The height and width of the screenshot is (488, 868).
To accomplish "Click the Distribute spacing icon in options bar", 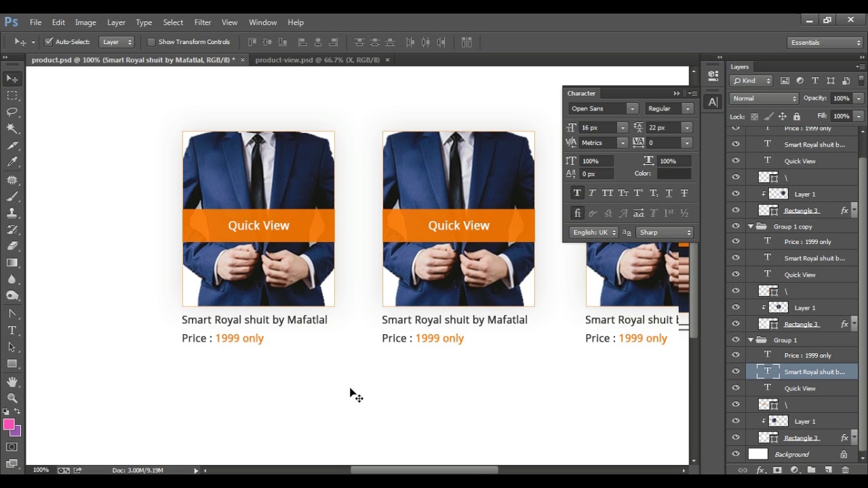I will [467, 42].
